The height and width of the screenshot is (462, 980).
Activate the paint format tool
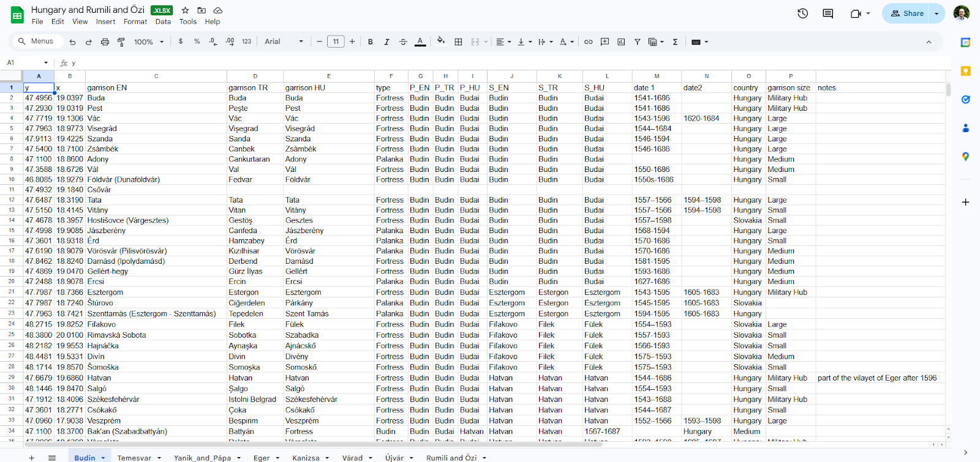[x=121, y=42]
